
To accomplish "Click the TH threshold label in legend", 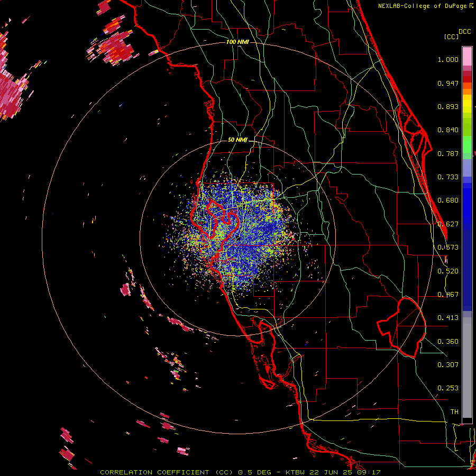I will click(454, 412).
